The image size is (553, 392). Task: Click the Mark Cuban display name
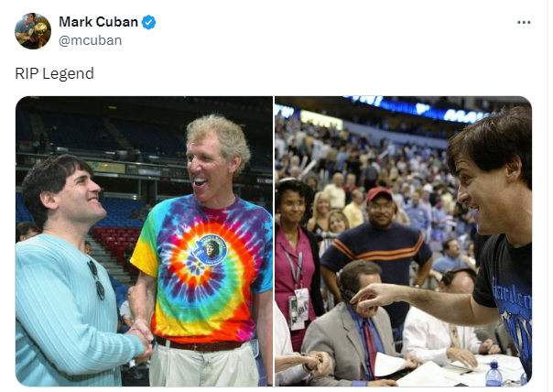(x=98, y=22)
